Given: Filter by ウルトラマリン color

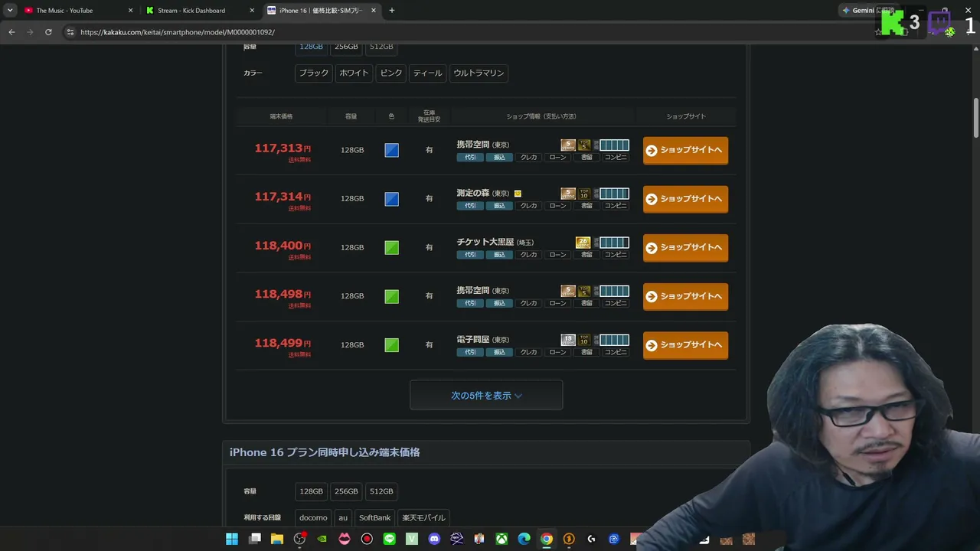Looking at the screenshot, I should (479, 73).
